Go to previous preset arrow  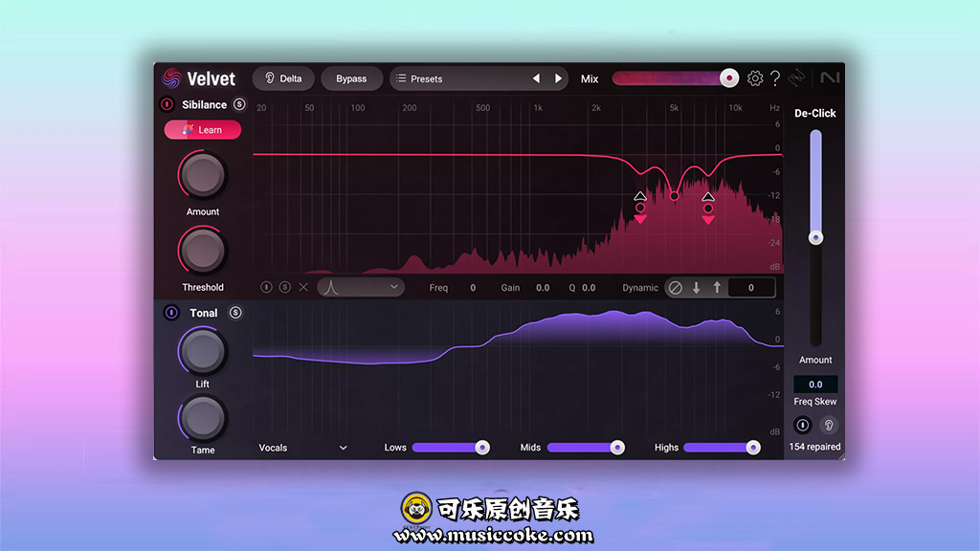[x=536, y=78]
